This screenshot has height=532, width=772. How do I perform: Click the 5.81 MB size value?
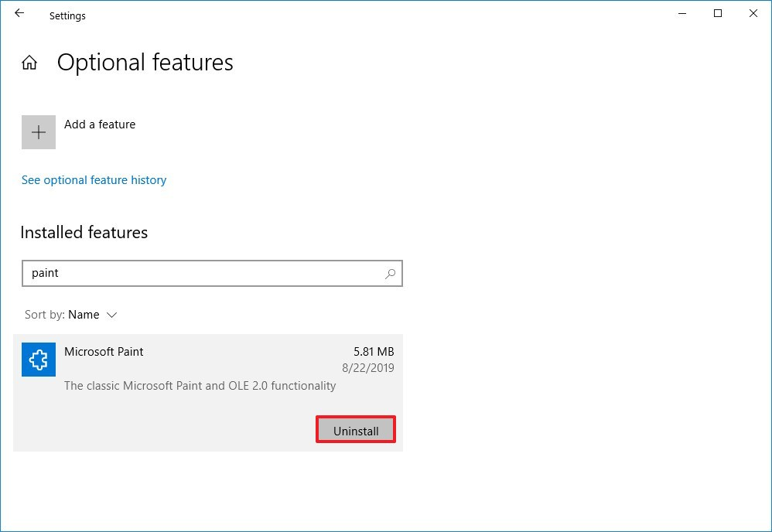point(374,352)
